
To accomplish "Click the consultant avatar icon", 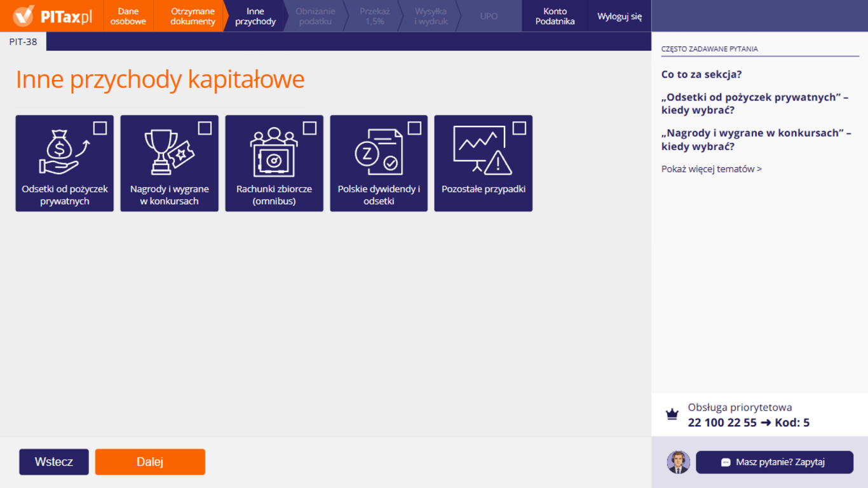I will click(678, 462).
